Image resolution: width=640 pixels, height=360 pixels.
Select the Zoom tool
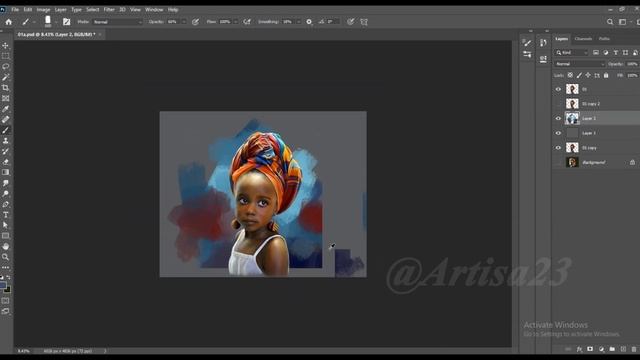pyautogui.click(x=5, y=257)
